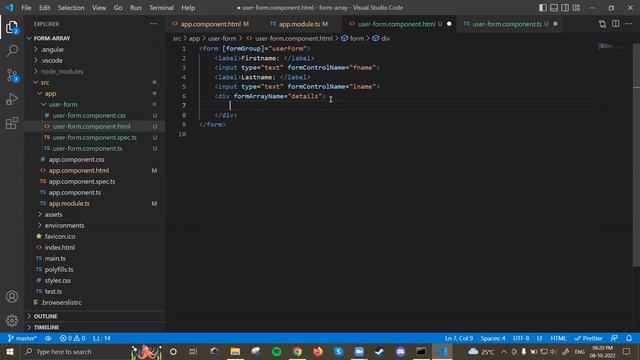
Task: Toggle the bottom panel visibility
Action: [554, 8]
